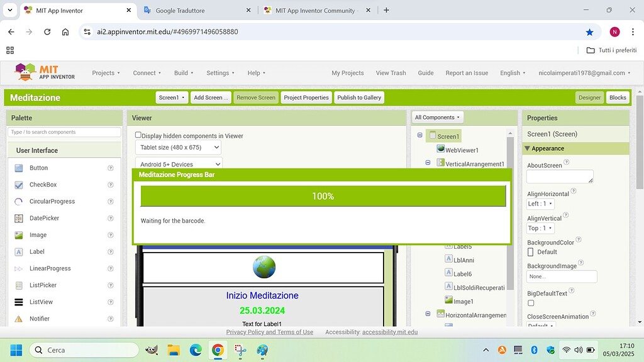Select the Button component in the Palette
The height and width of the screenshot is (362, 644).
click(x=38, y=168)
